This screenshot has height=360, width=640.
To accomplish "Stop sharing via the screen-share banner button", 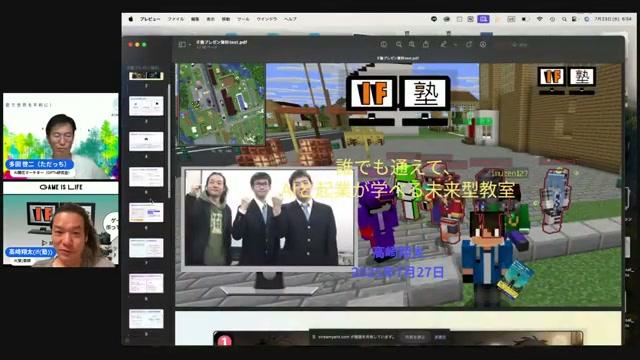I will point(415,337).
